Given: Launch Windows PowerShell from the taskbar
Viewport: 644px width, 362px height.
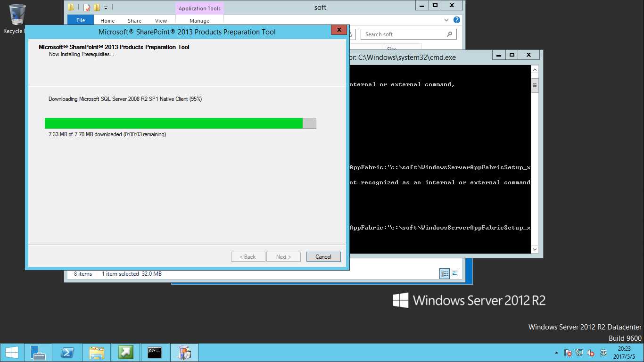Looking at the screenshot, I should (x=67, y=353).
